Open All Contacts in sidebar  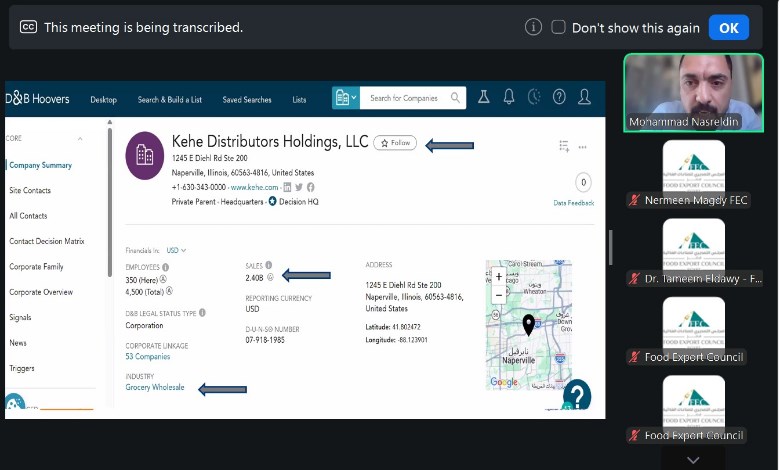click(28, 216)
